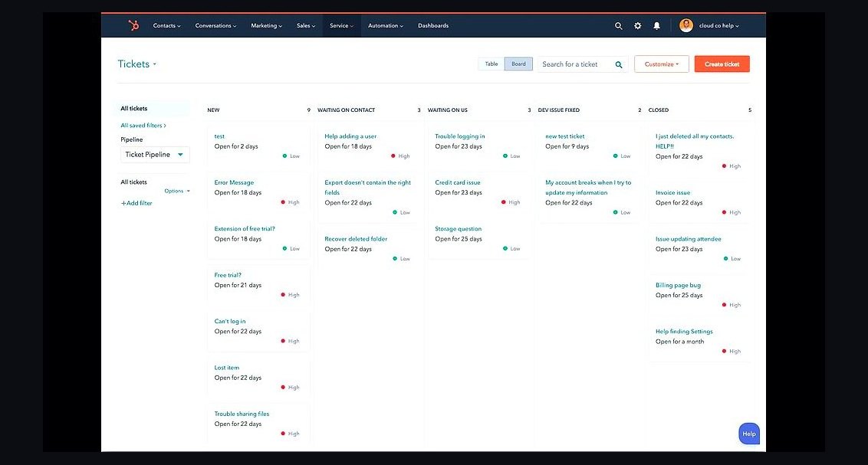
Task: Open All saved filters
Action: pyautogui.click(x=143, y=126)
